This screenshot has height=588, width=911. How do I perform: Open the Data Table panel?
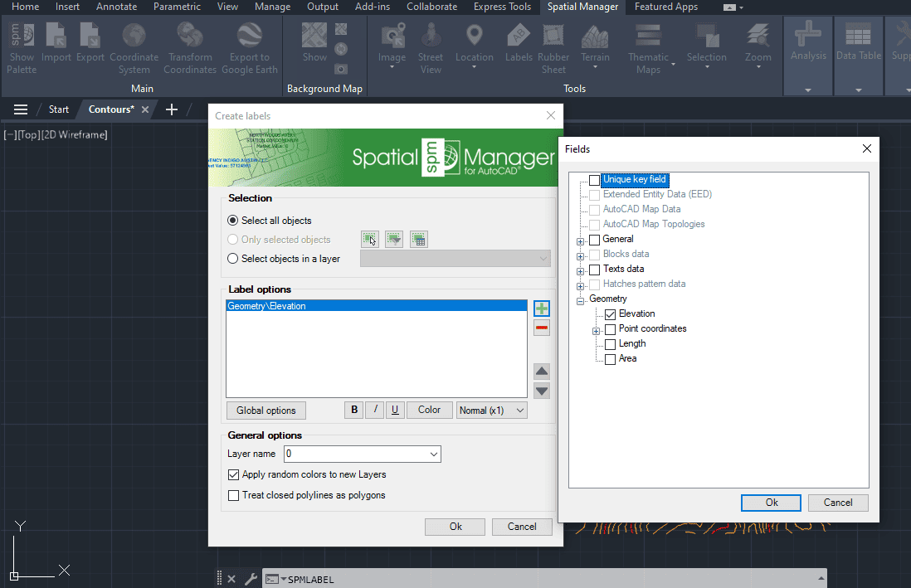click(x=859, y=56)
